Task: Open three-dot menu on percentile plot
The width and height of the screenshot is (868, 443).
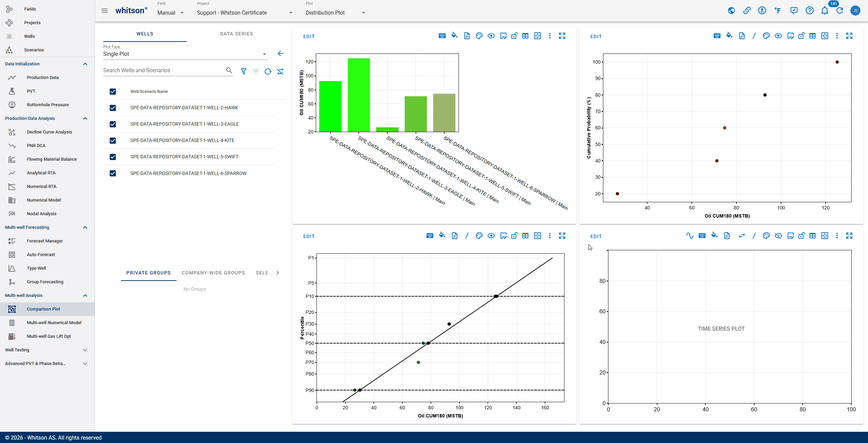Action: 549,236
